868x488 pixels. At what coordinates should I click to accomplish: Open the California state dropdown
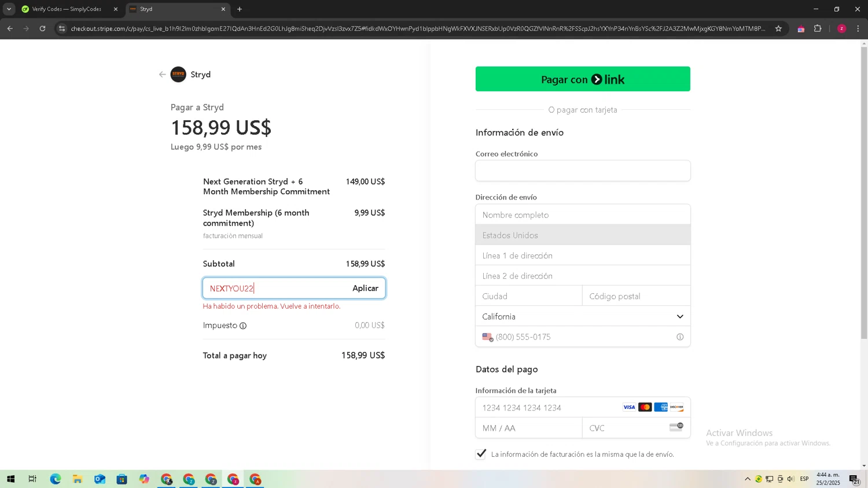[583, 316]
